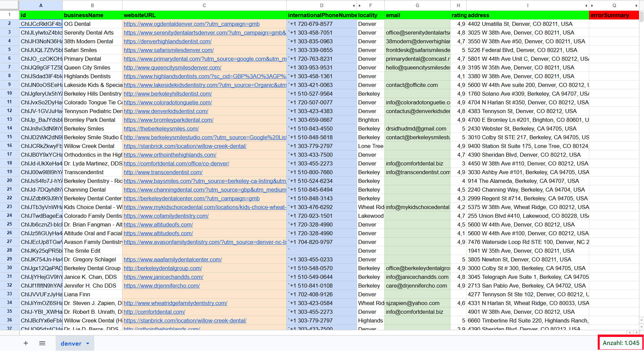Open the berkeleyhillsdentist.com link
Screen dimensions: 644x351
point(168,94)
